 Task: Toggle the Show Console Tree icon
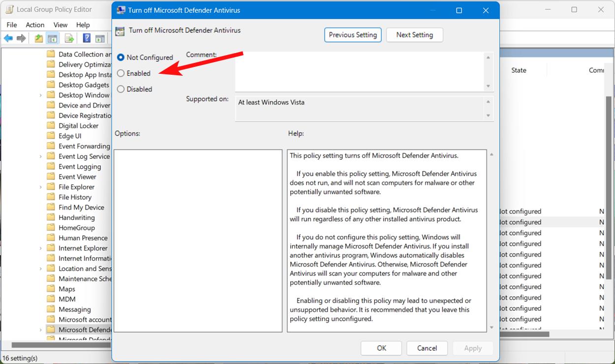tap(52, 38)
